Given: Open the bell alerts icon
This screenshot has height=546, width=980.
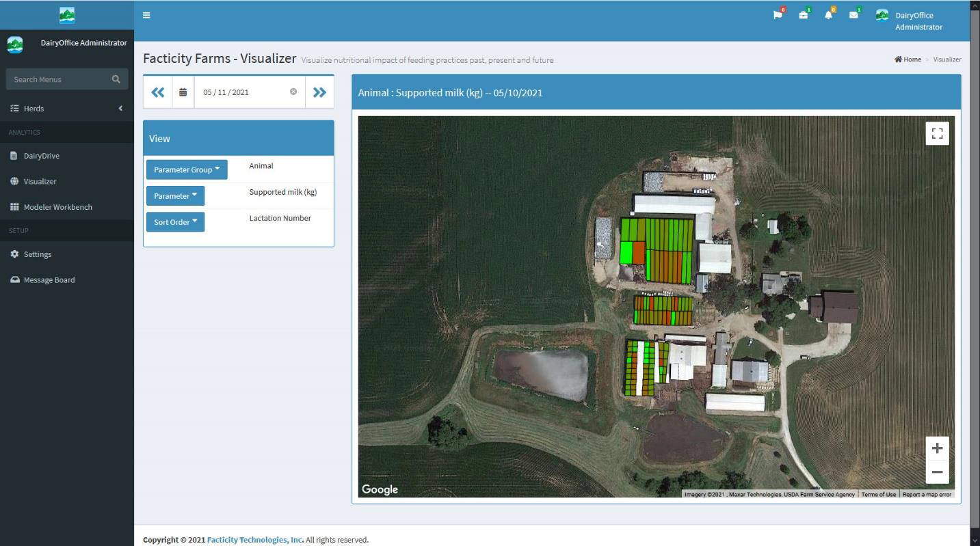Looking at the screenshot, I should pyautogui.click(x=829, y=15).
